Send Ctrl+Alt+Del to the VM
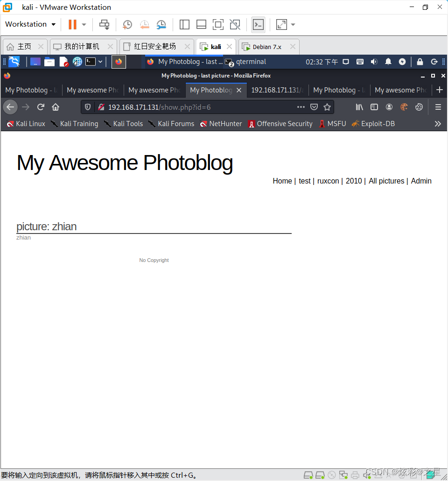 [104, 25]
